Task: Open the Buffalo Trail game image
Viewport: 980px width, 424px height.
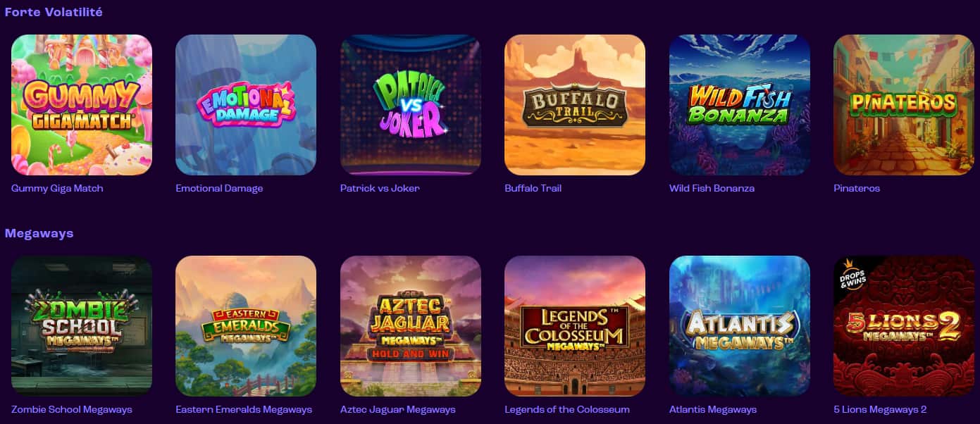Action: [x=575, y=105]
